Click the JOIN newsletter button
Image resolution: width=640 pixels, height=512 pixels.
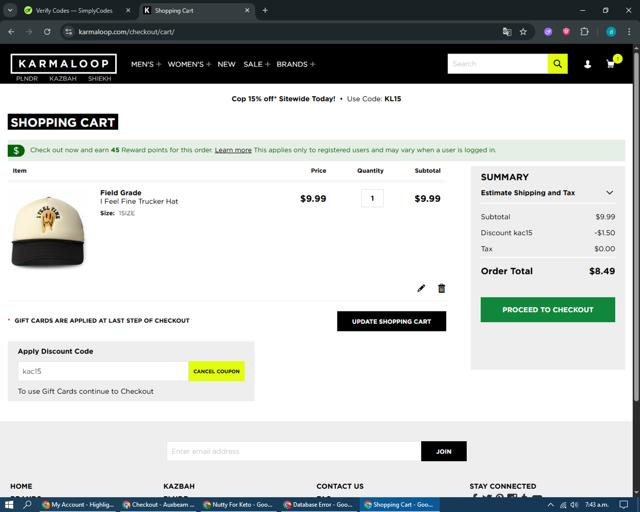point(444,451)
